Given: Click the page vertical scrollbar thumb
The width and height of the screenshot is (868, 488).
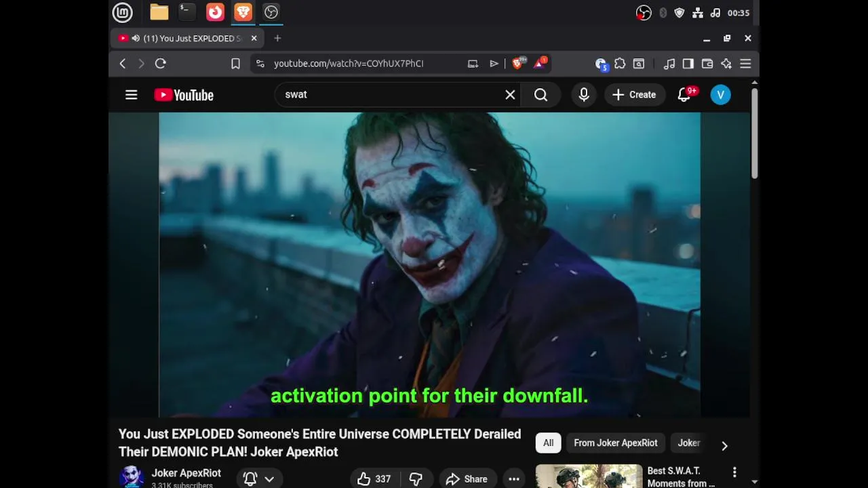Looking at the screenshot, I should (x=754, y=134).
